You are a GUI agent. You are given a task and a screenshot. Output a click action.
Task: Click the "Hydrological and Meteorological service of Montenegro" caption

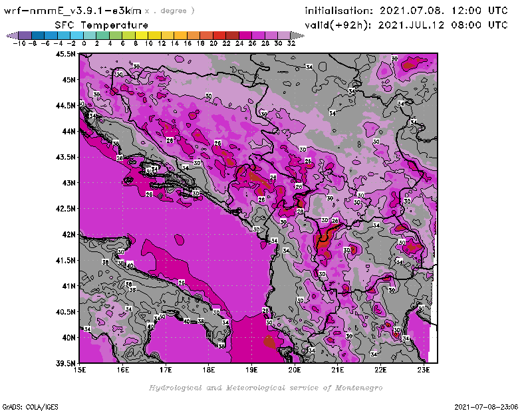265,388
